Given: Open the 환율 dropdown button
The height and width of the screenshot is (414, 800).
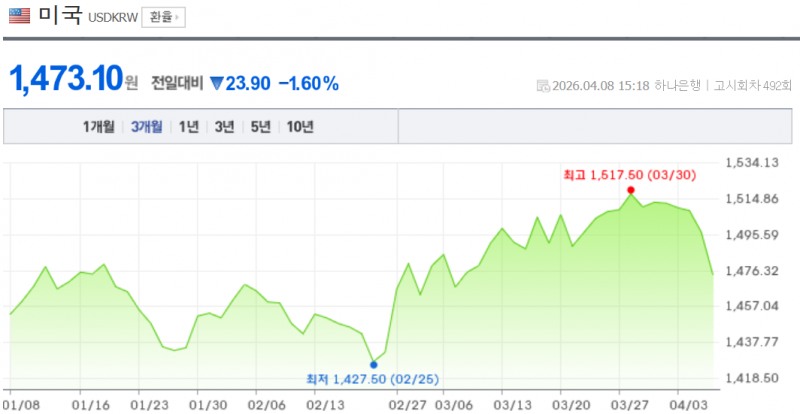Looking at the screenshot, I should 163,18.
